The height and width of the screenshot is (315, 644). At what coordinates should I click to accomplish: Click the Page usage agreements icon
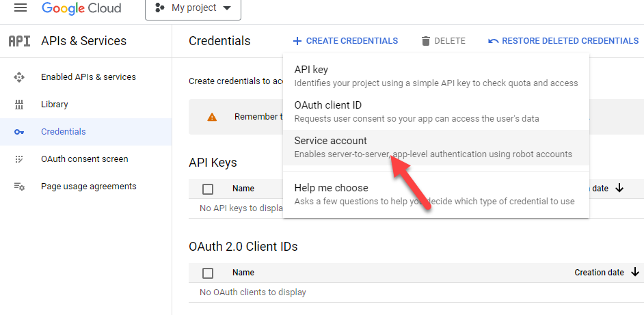[x=19, y=187]
